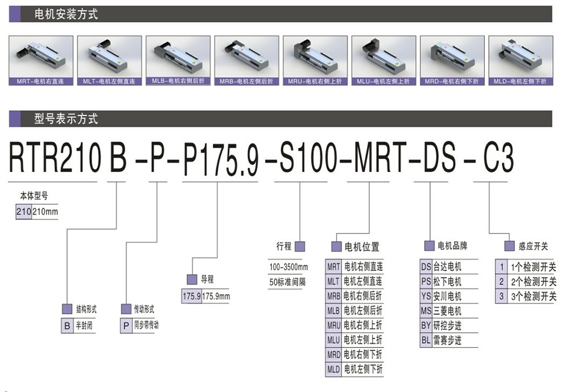Click the 175.9 lead code cell
Viewport: 569px width, 392px height.
pos(191,296)
